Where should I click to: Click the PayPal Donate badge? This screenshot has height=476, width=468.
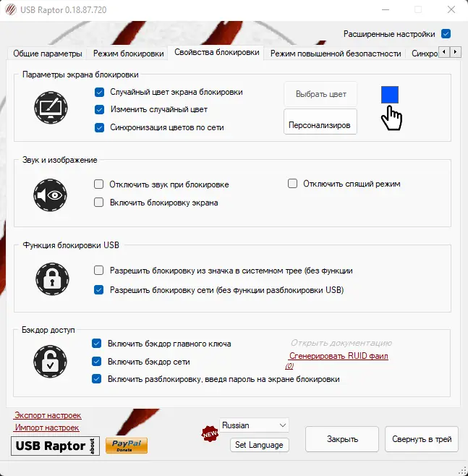click(x=127, y=446)
